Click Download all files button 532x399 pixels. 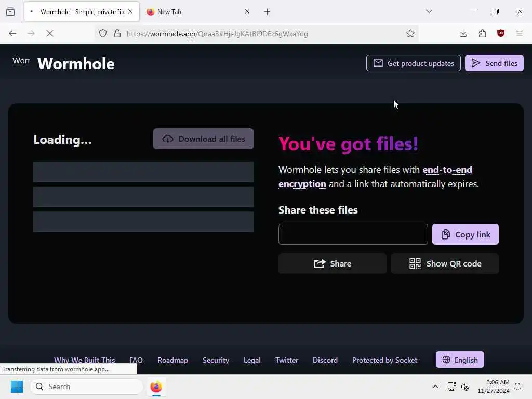pyautogui.click(x=203, y=139)
